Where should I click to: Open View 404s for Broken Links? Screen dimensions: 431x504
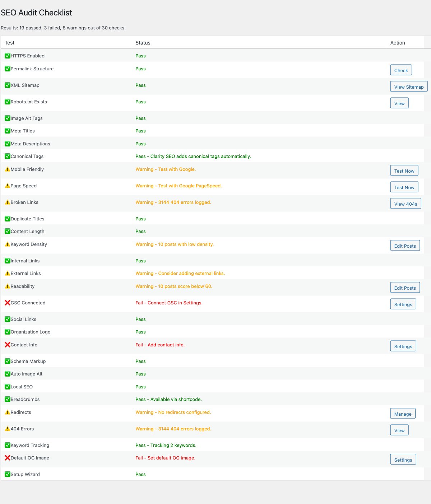405,204
